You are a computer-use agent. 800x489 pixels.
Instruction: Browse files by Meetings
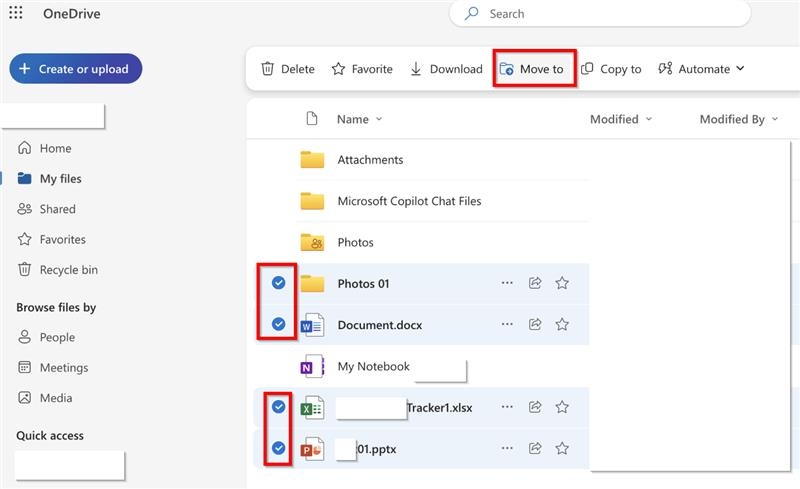[x=53, y=368]
